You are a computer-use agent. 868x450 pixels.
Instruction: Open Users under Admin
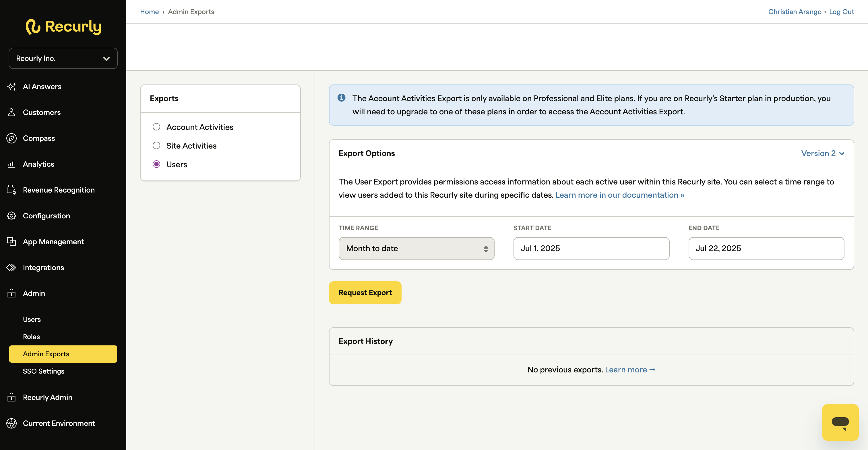coord(32,320)
